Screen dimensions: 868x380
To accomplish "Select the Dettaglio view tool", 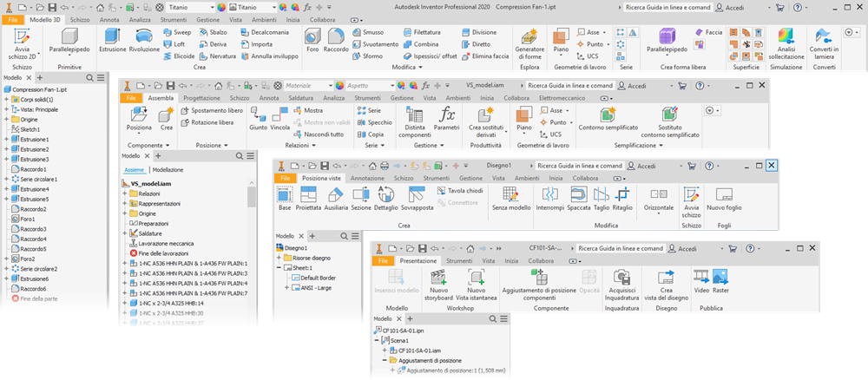I will [x=386, y=198].
